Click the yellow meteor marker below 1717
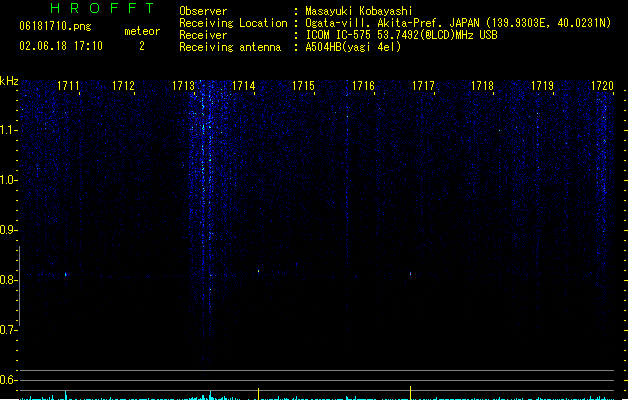The image size is (629, 400). (x=410, y=393)
